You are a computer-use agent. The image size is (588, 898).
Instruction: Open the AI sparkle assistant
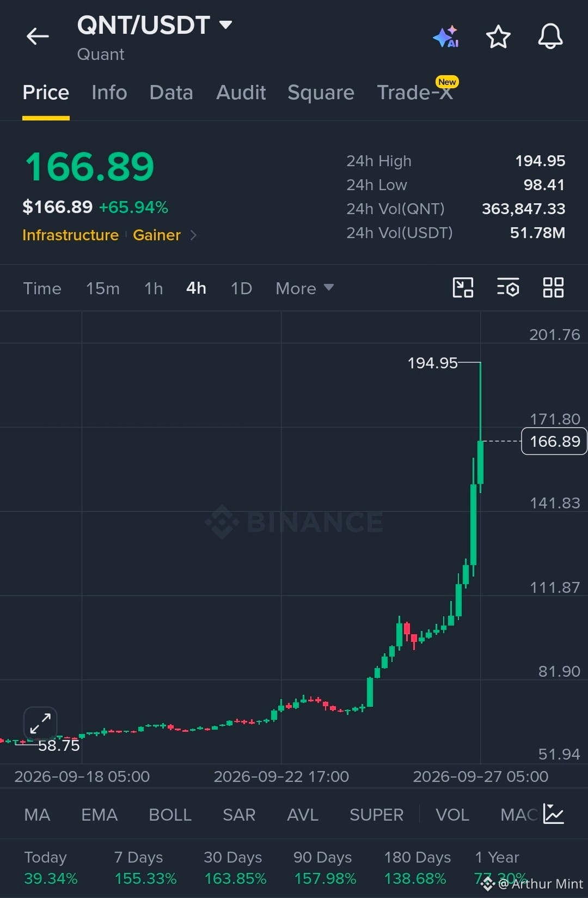click(445, 37)
